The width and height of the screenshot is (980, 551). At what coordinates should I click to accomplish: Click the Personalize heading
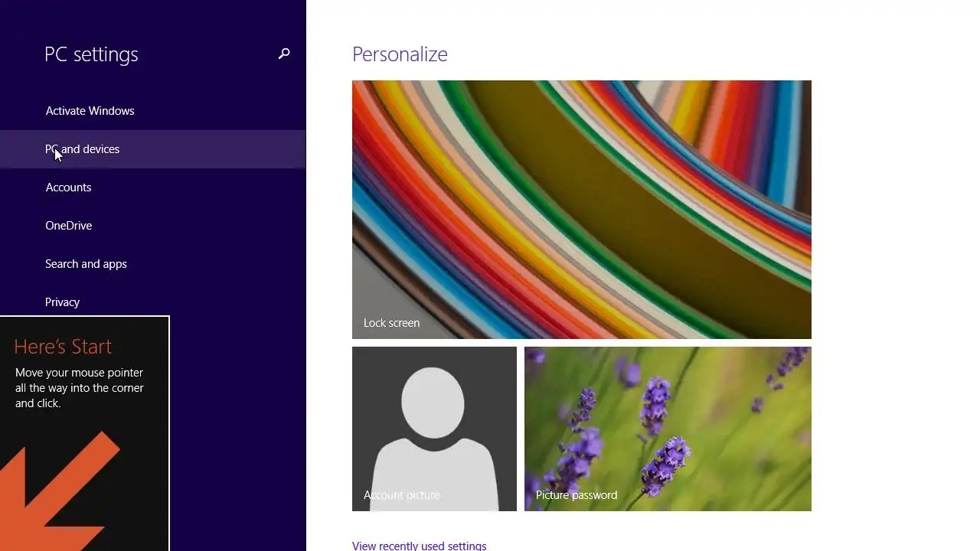(x=400, y=54)
